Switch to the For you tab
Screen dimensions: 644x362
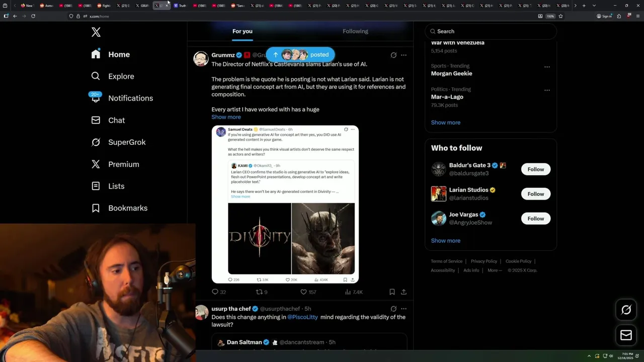pyautogui.click(x=243, y=31)
